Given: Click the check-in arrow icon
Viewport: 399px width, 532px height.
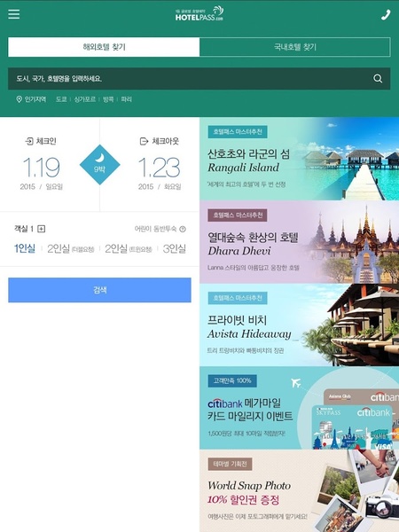Looking at the screenshot, I should tap(29, 141).
